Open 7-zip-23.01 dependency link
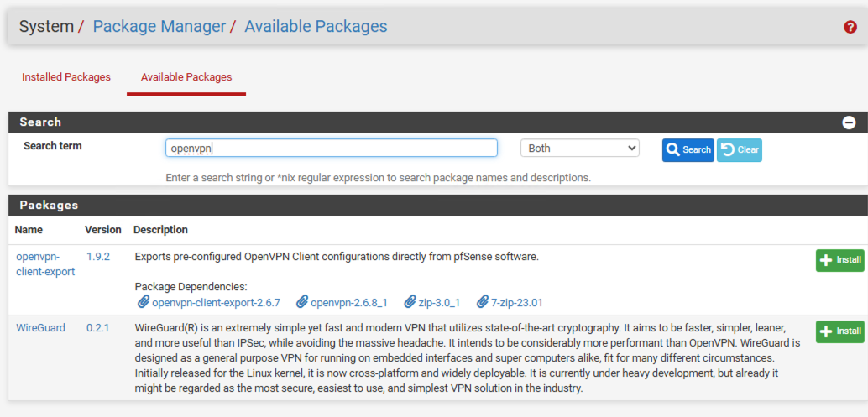The height and width of the screenshot is (417, 868). 517,303
